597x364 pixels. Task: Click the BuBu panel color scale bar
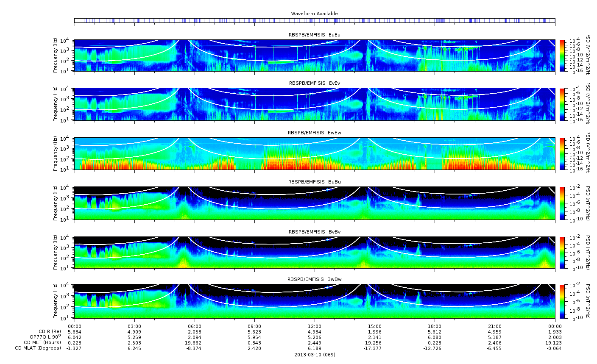(562, 203)
